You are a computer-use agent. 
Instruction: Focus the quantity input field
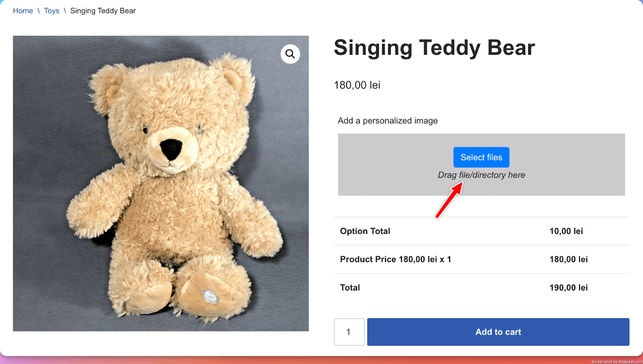[349, 332]
